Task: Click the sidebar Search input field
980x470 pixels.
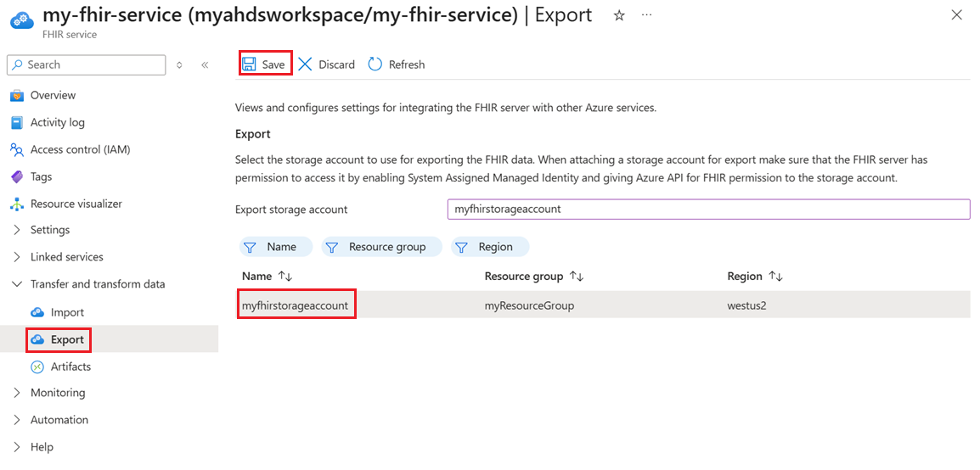Action: click(87, 65)
